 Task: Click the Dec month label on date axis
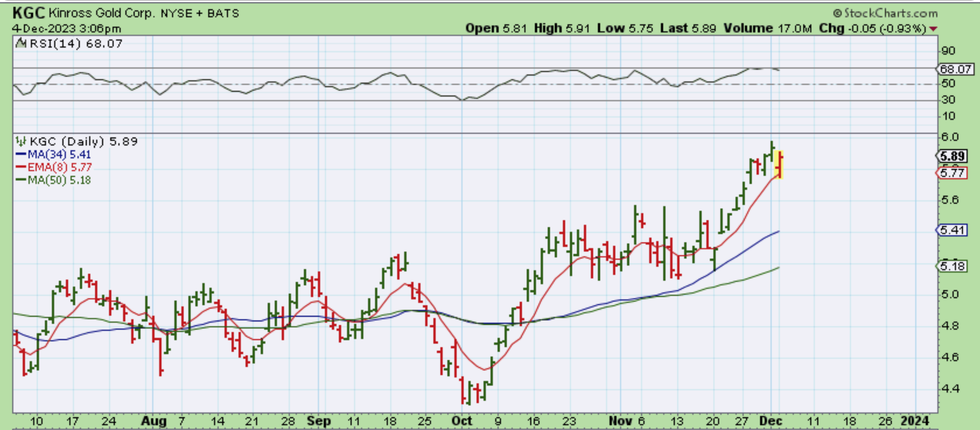click(771, 421)
